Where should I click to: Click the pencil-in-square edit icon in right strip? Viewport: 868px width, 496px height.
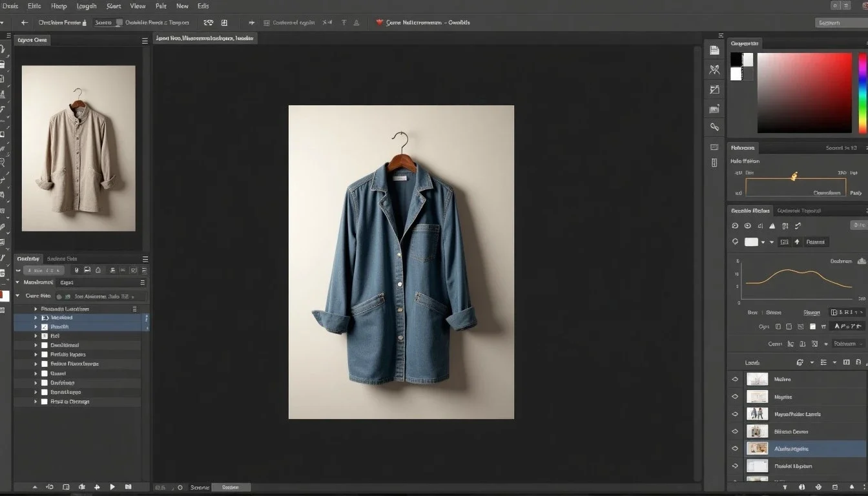714,90
